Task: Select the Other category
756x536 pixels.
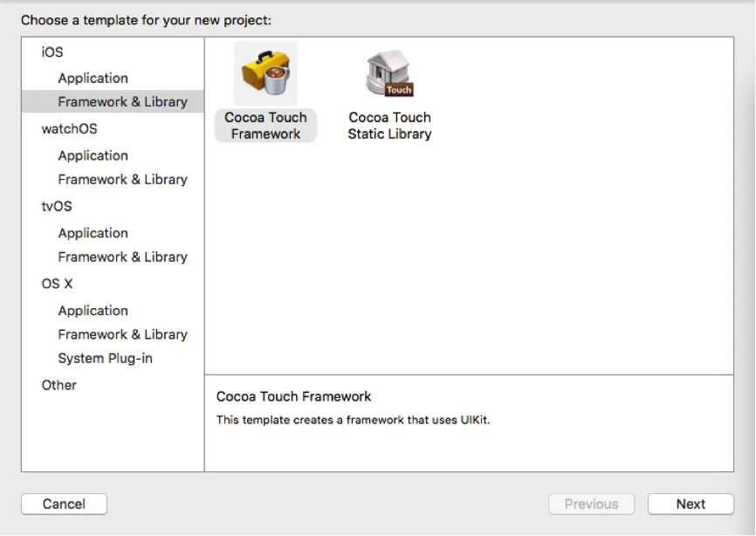Action: click(x=58, y=385)
